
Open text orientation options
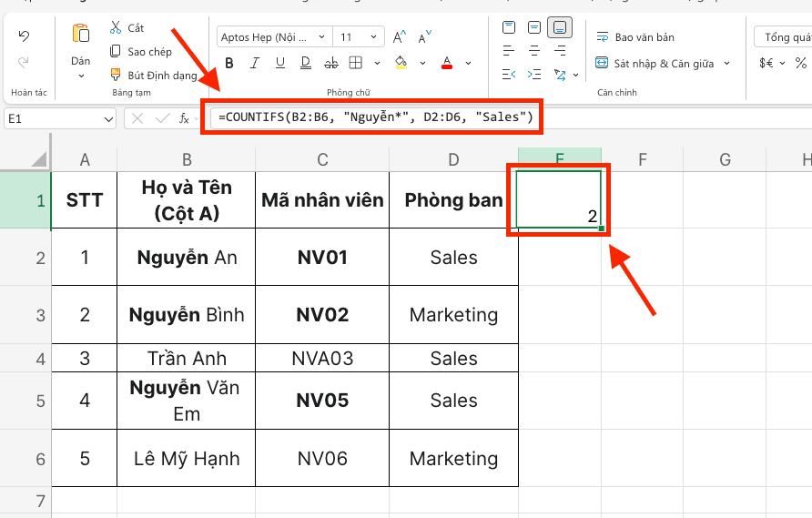click(x=560, y=75)
